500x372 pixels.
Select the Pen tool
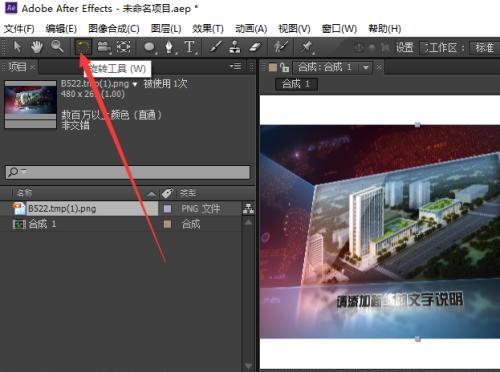pyautogui.click(x=170, y=47)
